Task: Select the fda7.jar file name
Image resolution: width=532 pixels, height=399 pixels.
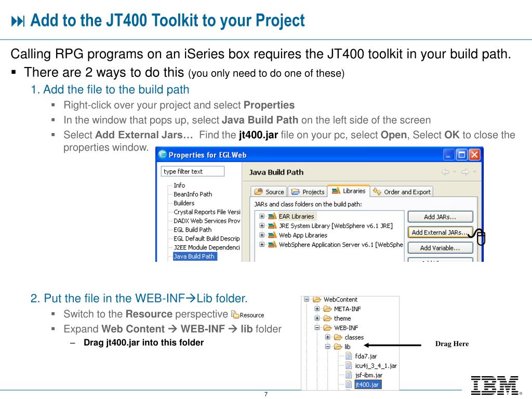Action: point(366,356)
